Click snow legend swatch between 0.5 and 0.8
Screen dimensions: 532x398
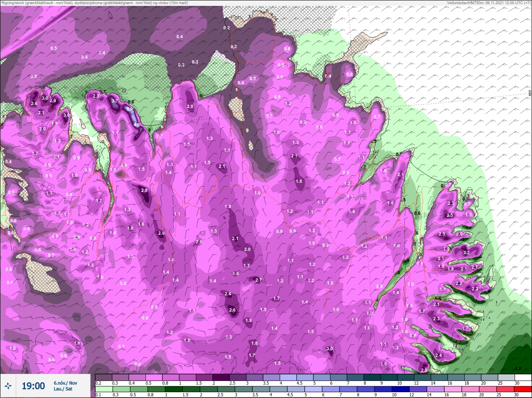[x=155, y=377]
